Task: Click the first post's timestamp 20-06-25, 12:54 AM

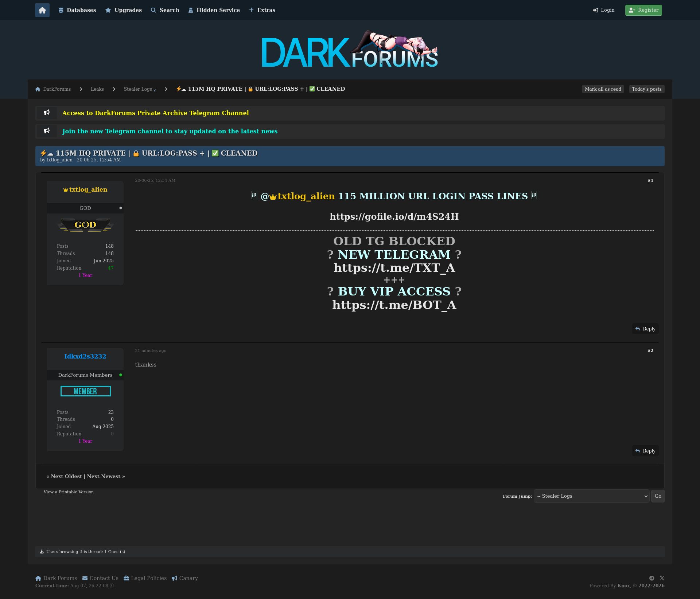Action: click(155, 180)
